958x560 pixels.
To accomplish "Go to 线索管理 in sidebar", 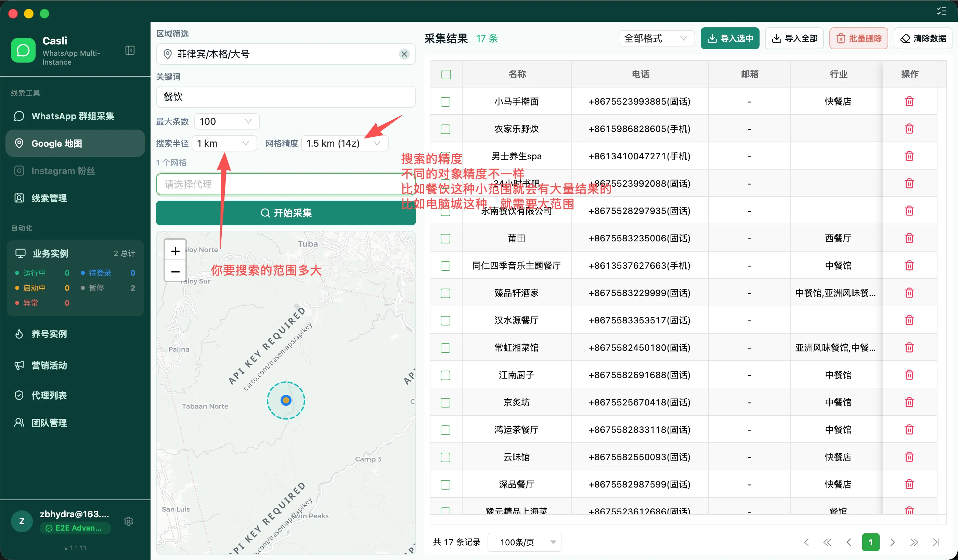I will tap(75, 198).
